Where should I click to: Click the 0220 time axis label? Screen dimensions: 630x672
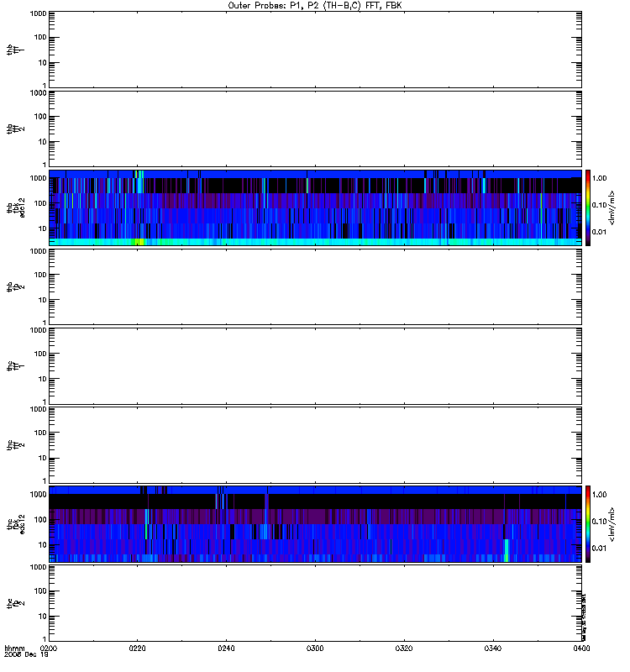coord(137,648)
